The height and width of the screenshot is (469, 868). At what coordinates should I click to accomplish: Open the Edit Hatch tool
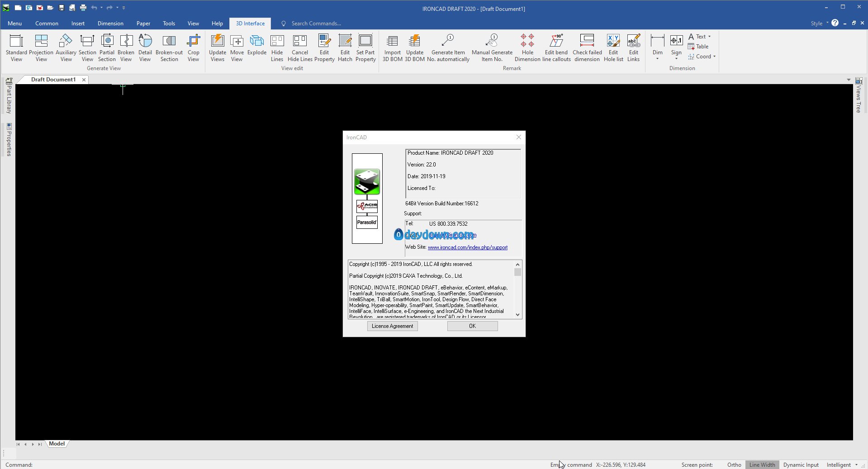coord(345,47)
